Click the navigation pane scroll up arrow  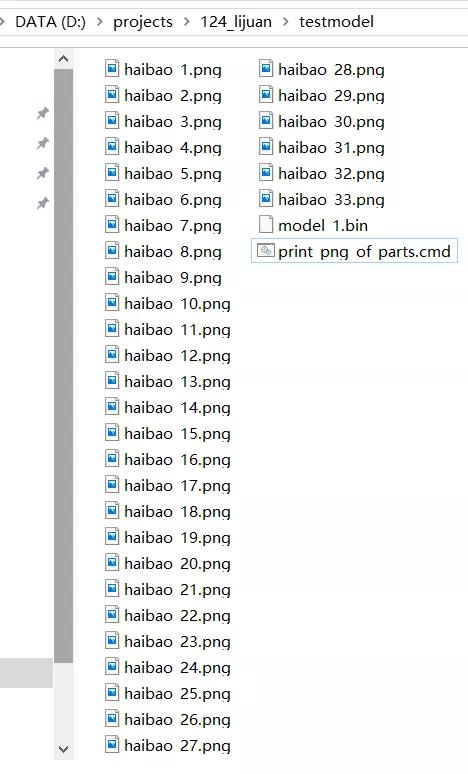pyautogui.click(x=63, y=59)
